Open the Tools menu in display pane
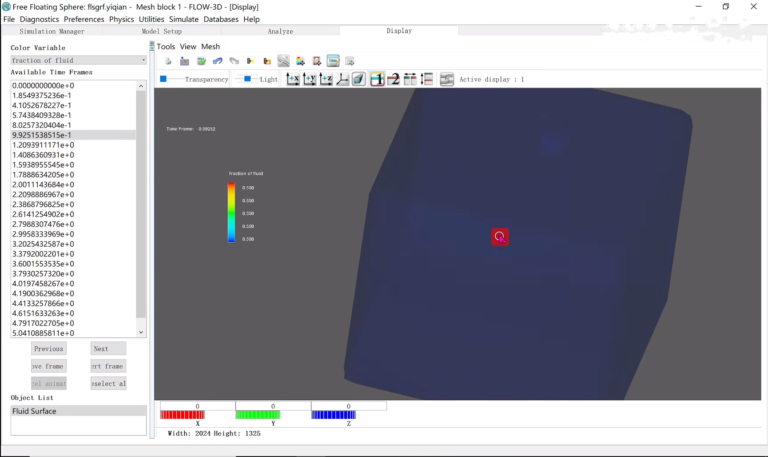 166,47
